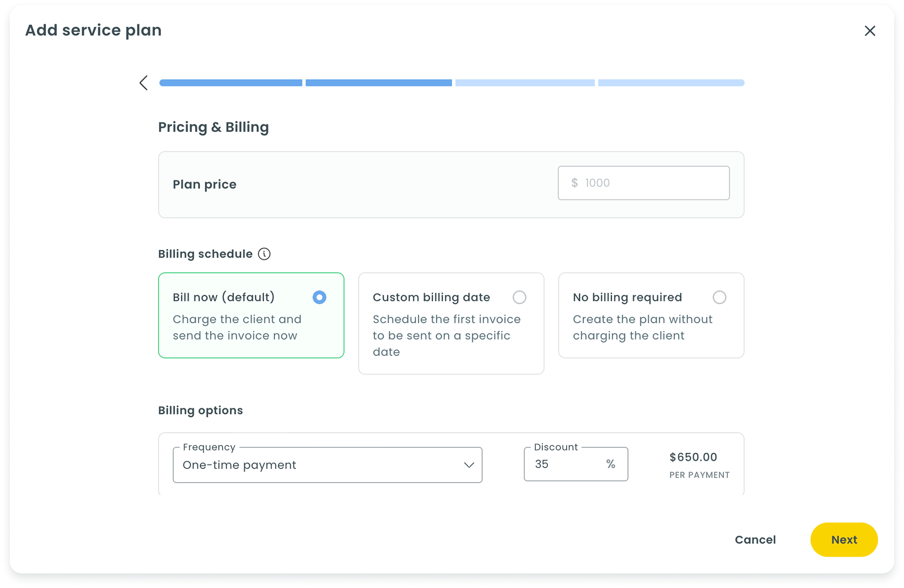Select the No billing required radio button
Screen dimensions: 904x588
[719, 297]
